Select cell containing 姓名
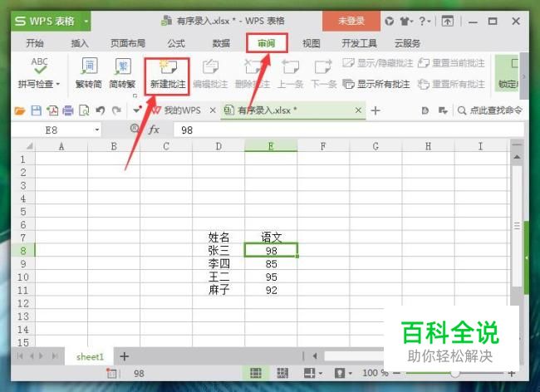The height and width of the screenshot is (392, 540). coord(218,238)
